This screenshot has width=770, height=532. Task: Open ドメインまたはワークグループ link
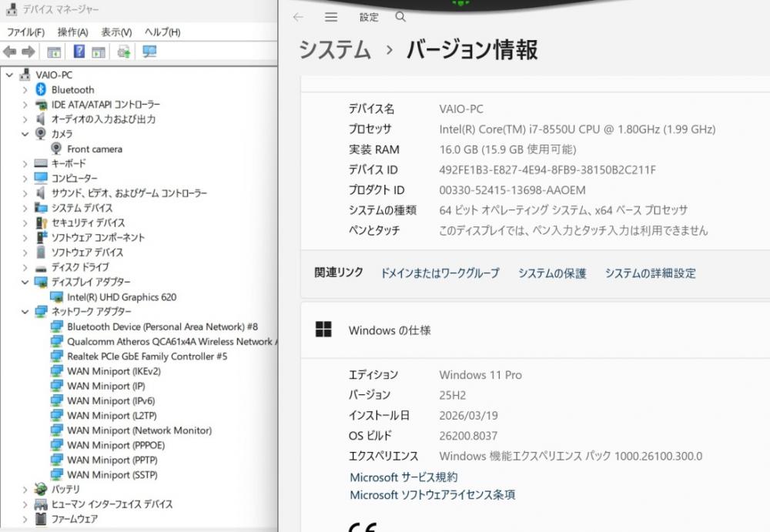[440, 273]
